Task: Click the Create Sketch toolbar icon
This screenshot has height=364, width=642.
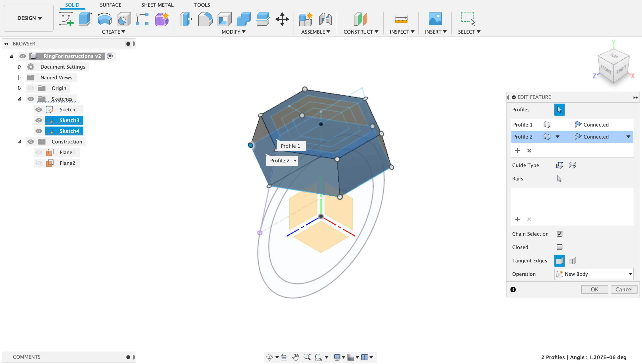Action: [66, 19]
